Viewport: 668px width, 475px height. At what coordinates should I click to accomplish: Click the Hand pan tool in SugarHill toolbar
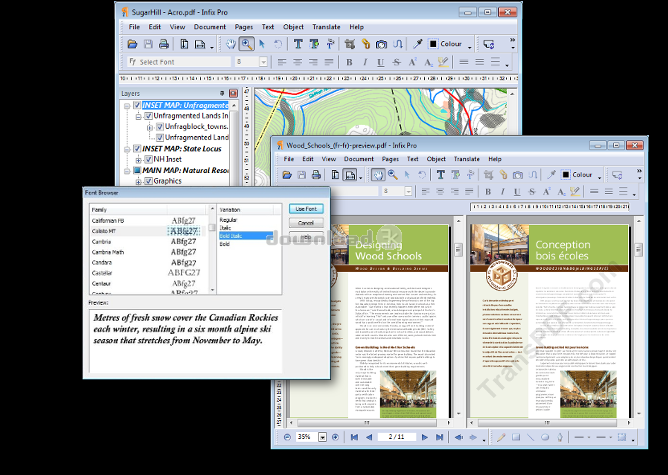coord(229,44)
